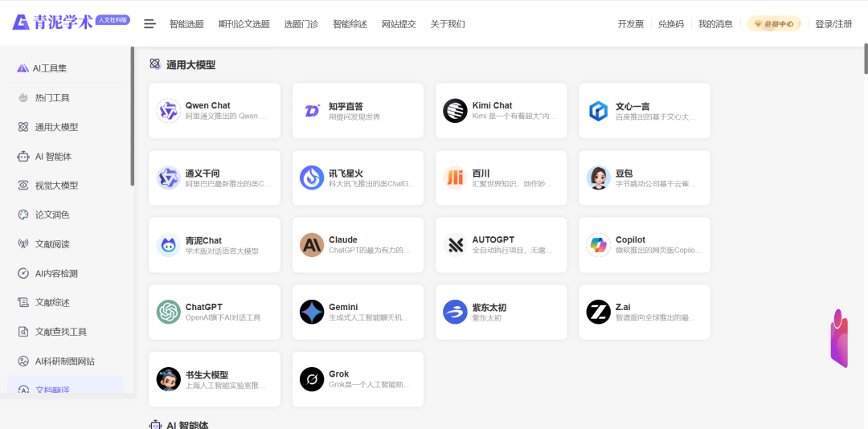Viewport: 868px width, 429px height.
Task: Click the 会员中心 gold button
Action: tap(774, 24)
